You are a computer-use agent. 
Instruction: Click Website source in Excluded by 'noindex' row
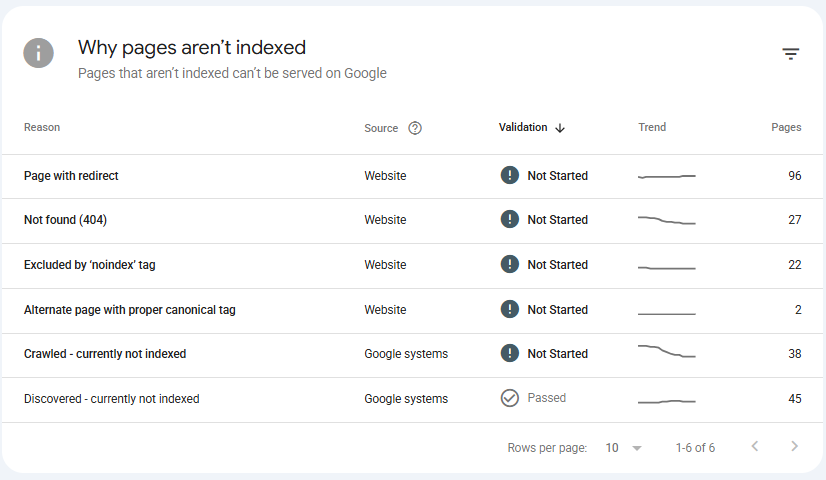[385, 265]
